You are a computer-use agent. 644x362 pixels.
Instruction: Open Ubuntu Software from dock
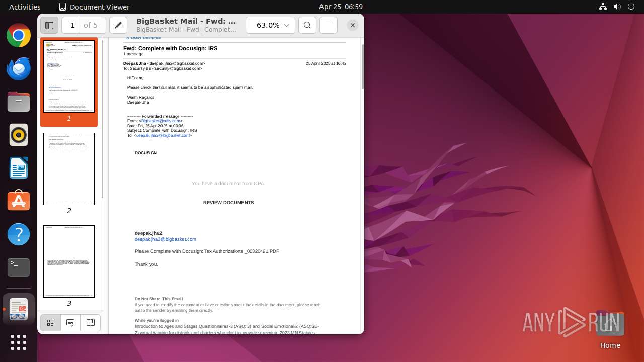tap(19, 201)
